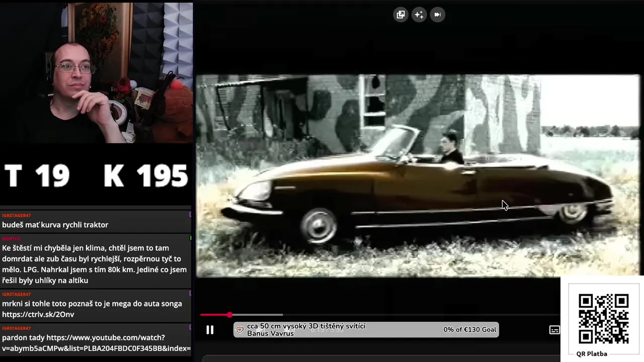Click the sparkle AI icon above video
The width and height of the screenshot is (644, 362).
pos(419,15)
